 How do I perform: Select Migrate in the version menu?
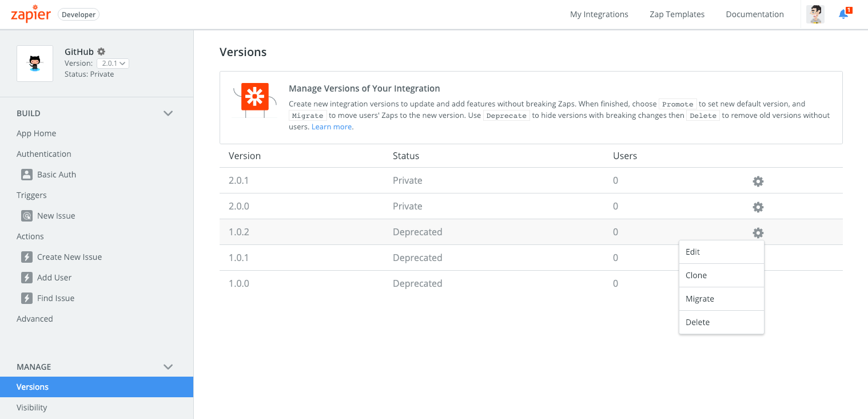722,299
